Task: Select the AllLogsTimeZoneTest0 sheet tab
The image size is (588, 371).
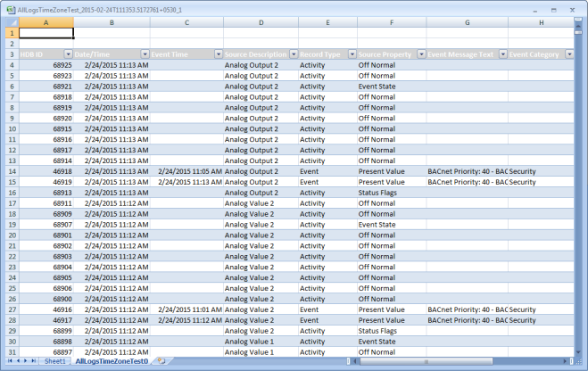Action: [111, 361]
